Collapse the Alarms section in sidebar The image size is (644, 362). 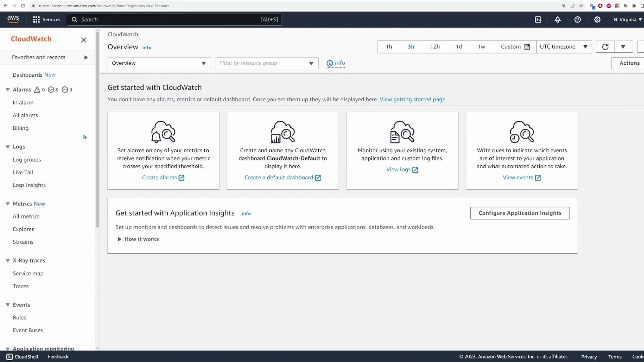coord(7,89)
